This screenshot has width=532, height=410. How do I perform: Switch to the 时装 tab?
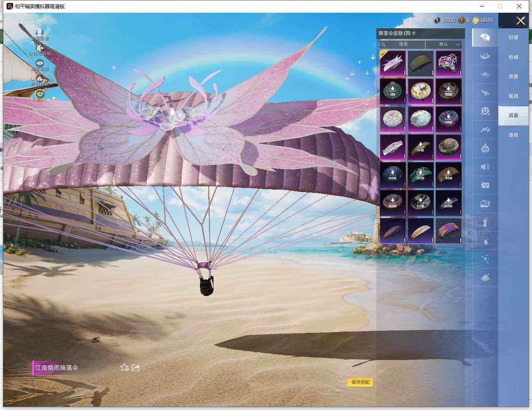point(514,37)
